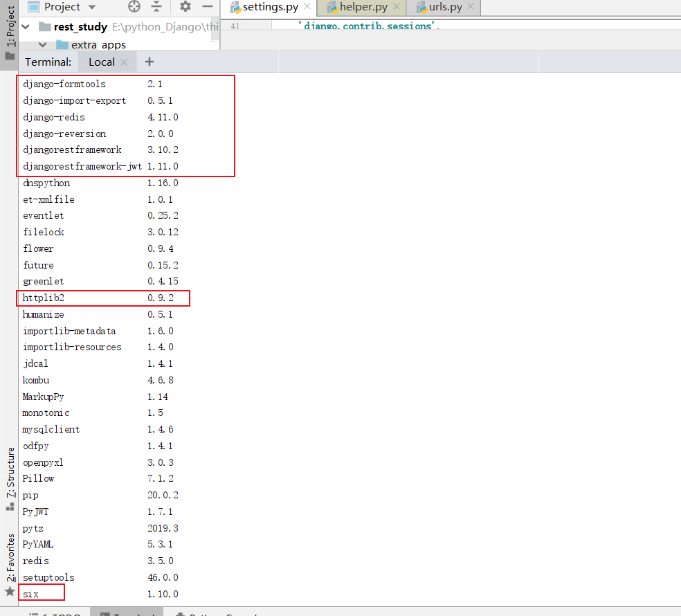Click the greenlet package name

click(x=44, y=281)
